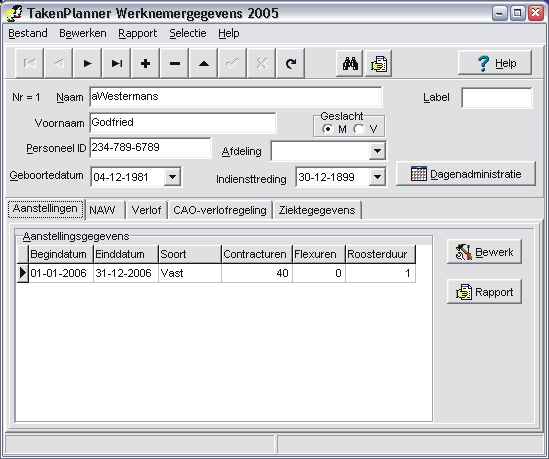
Task: Switch to the CAO-verlofregeling tab
Action: [220, 210]
